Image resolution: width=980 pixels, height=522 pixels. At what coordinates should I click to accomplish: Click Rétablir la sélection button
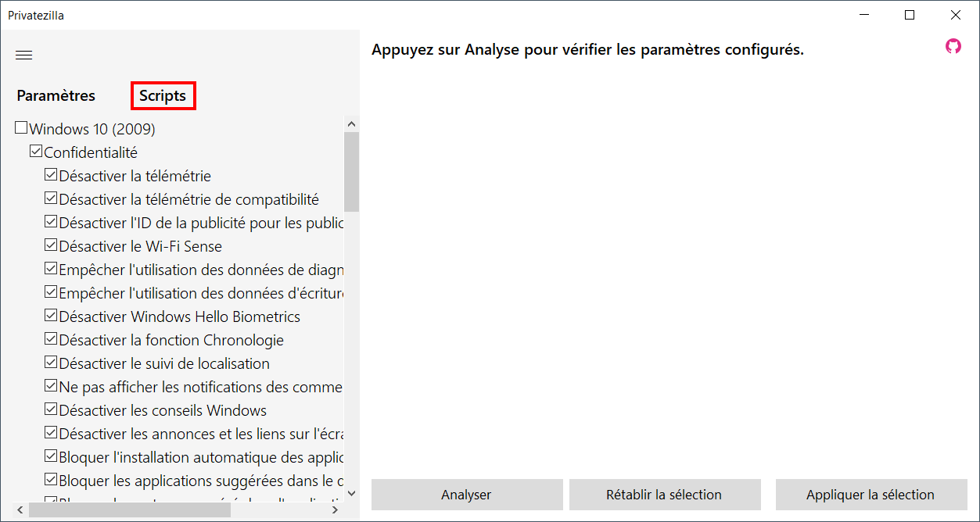pyautogui.click(x=664, y=495)
